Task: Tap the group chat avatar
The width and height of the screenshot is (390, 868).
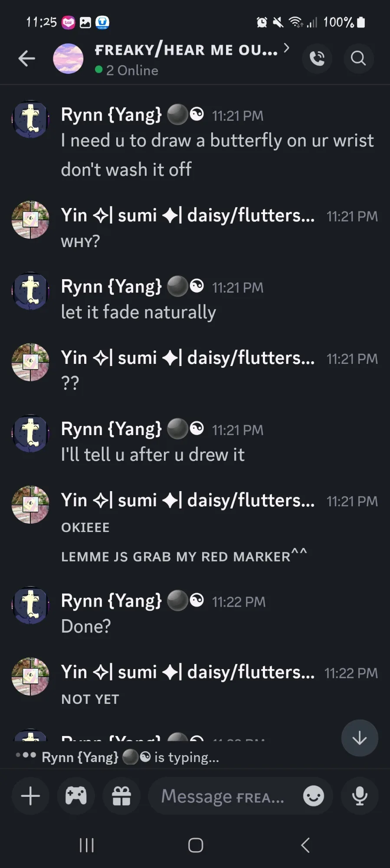Action: click(68, 58)
